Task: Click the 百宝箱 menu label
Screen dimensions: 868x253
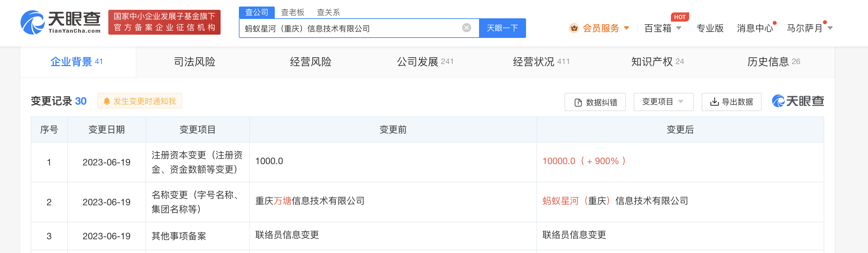Action: pos(658,28)
